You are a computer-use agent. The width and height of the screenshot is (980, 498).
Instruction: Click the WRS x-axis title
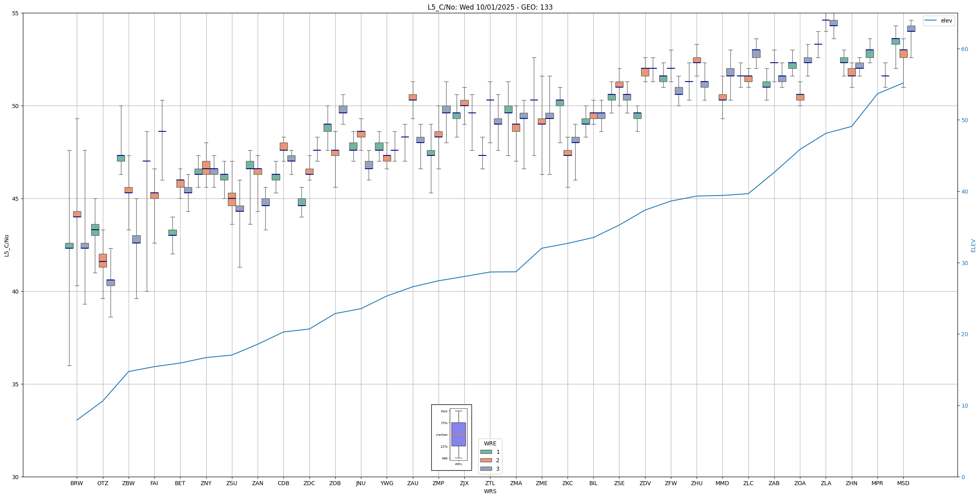tap(490, 491)
